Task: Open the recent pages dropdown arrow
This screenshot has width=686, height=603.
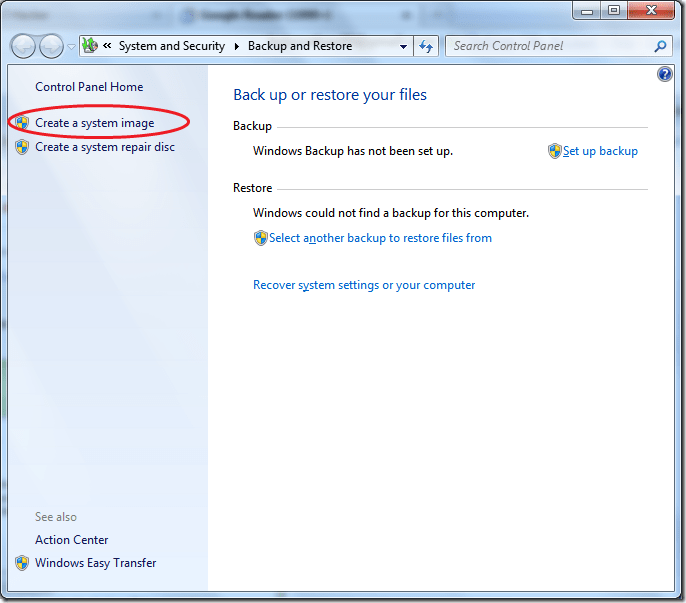Action: (x=71, y=46)
